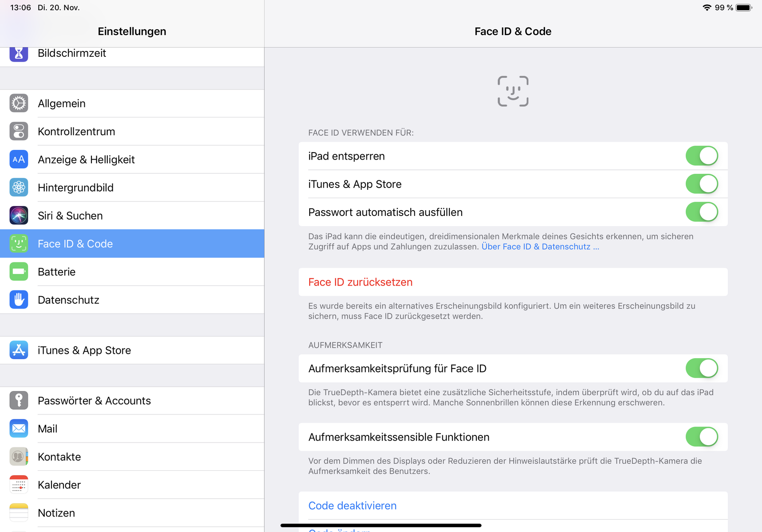
Task: Tap Face ID zurücksetzen
Action: (x=360, y=282)
